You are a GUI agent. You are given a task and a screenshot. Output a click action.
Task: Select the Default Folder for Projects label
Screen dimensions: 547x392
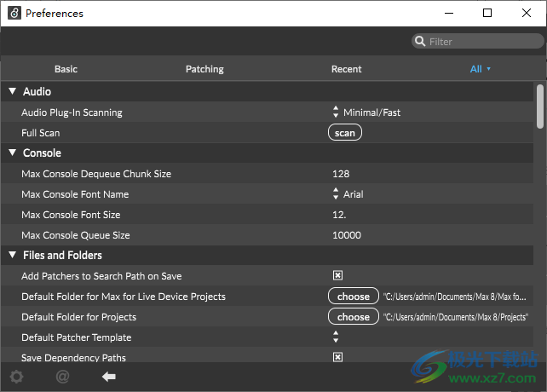click(x=79, y=317)
